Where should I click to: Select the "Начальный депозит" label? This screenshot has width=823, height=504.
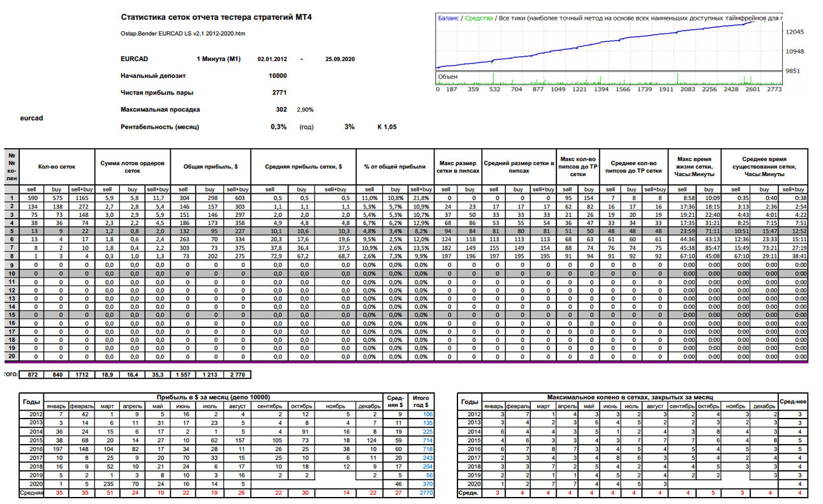tap(154, 76)
